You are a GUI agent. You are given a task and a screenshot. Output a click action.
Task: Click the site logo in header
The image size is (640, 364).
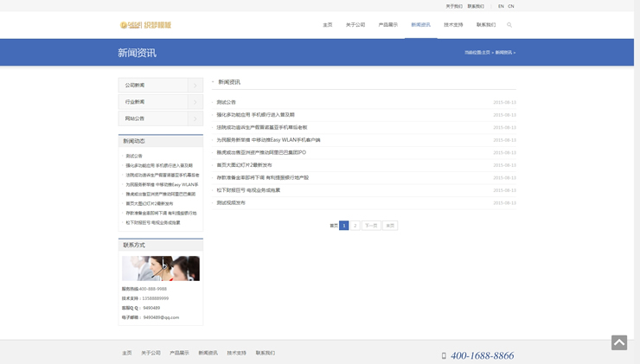145,25
